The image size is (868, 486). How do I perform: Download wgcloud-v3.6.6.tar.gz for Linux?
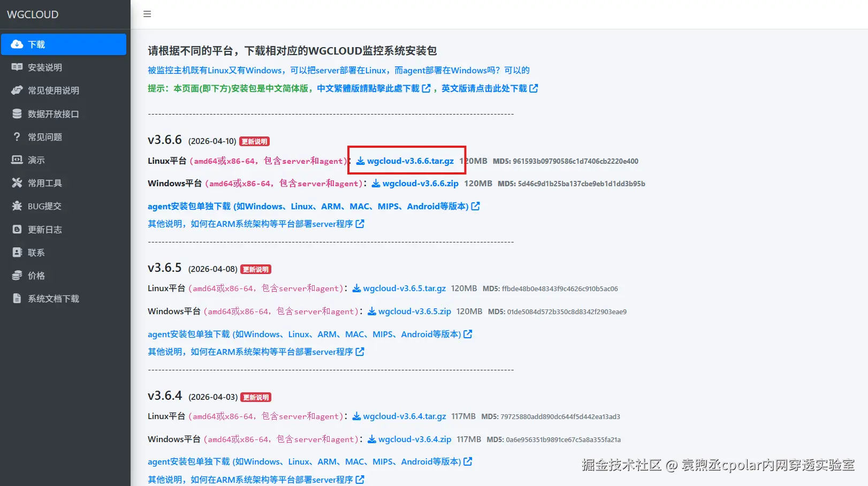(405, 161)
